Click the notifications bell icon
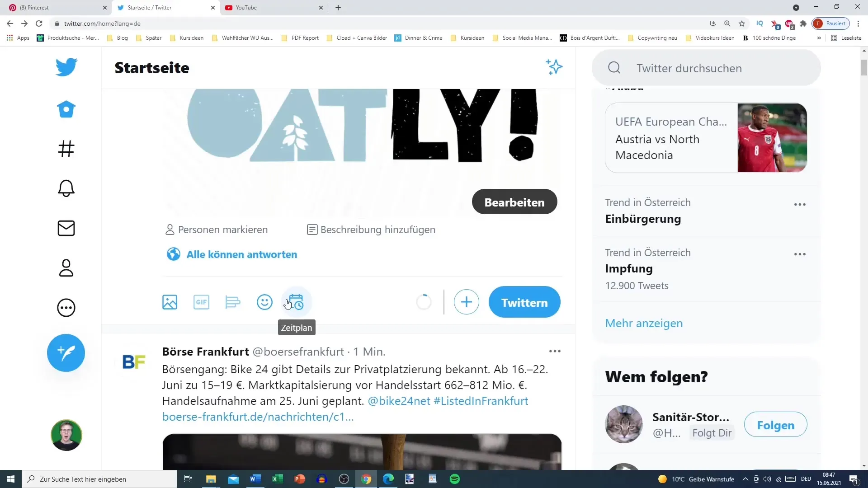Image resolution: width=868 pixels, height=488 pixels. [66, 188]
